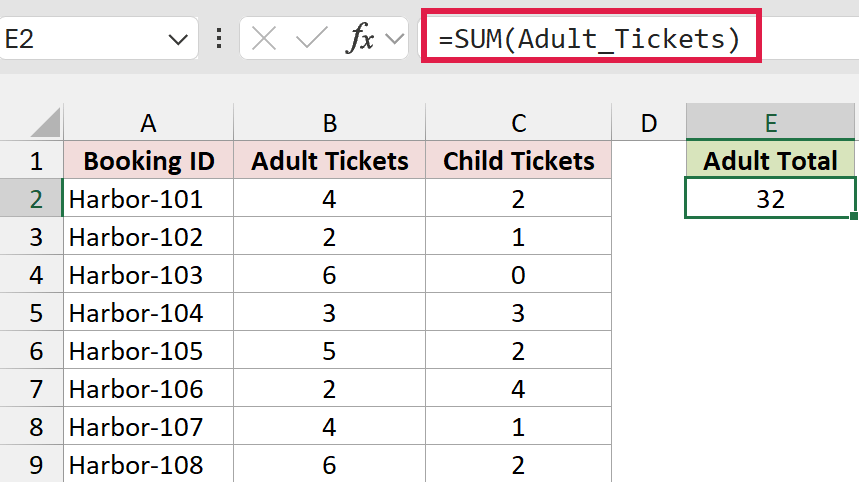This screenshot has width=859, height=482.
Task: Select the Harbor-105 cell
Action: [148, 350]
